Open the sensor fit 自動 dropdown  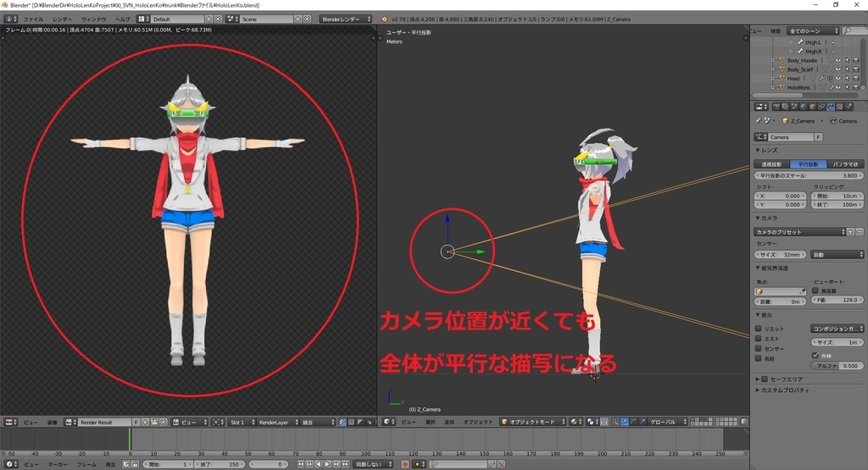(837, 254)
